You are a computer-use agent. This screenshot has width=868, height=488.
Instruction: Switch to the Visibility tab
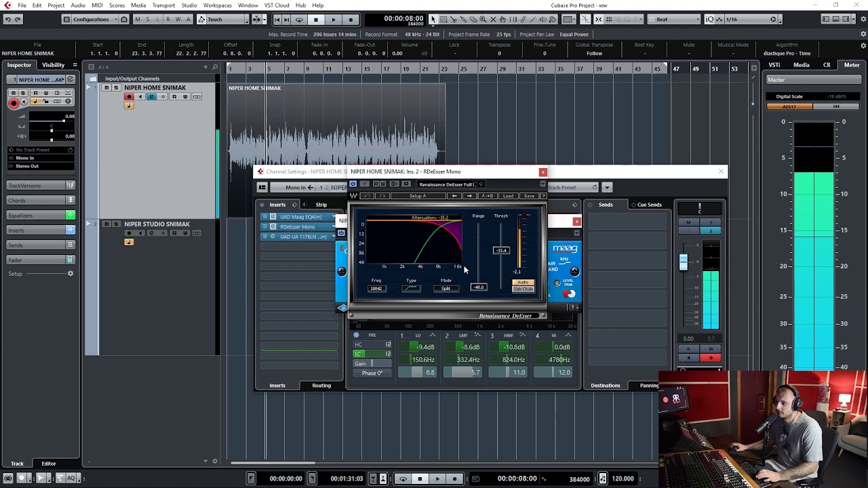(x=53, y=65)
